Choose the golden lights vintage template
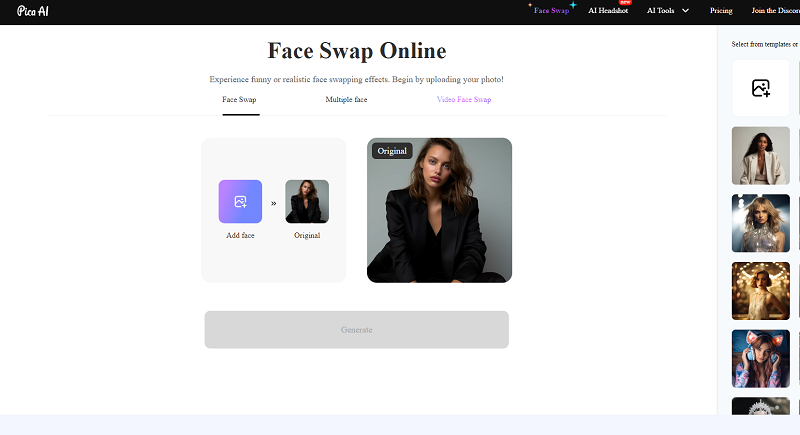This screenshot has height=435, width=800. (x=761, y=291)
